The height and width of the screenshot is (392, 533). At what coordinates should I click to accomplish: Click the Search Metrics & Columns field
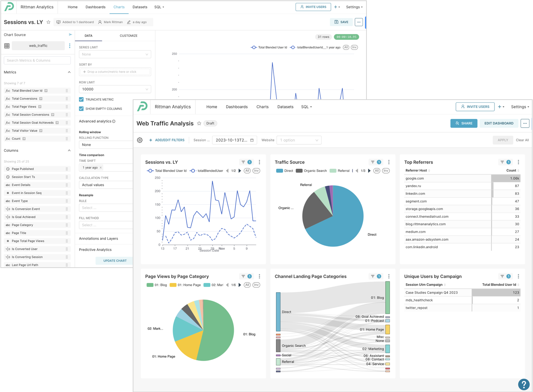[x=37, y=60]
